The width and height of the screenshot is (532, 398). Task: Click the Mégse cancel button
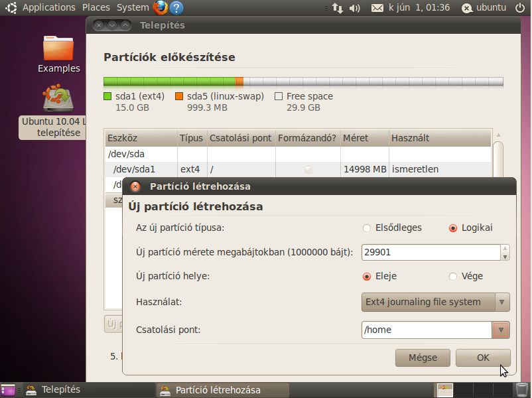tap(423, 358)
